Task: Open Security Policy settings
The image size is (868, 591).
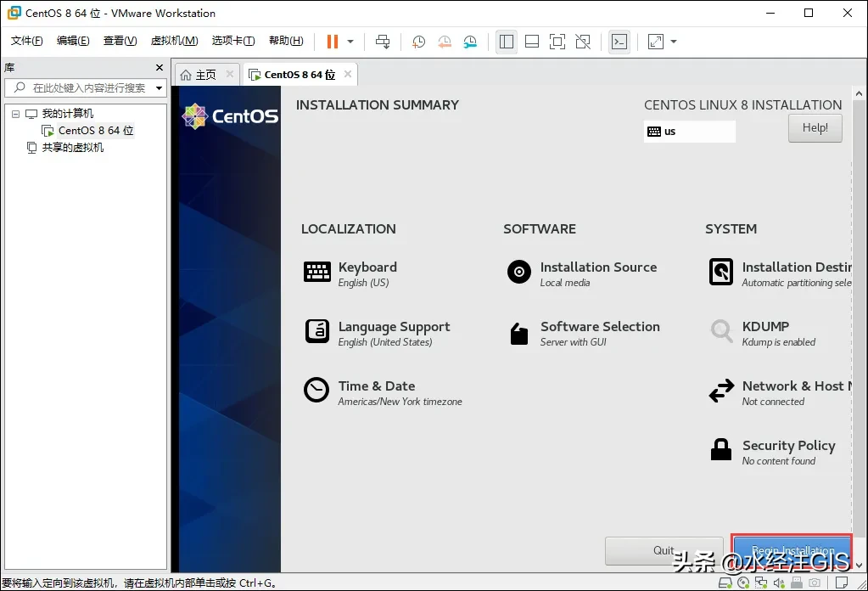Action: click(772, 452)
